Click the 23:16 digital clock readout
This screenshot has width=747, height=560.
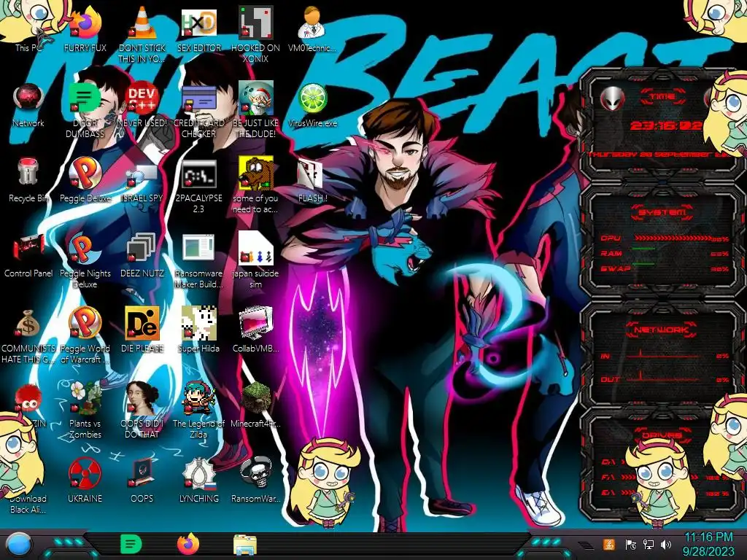[665, 125]
